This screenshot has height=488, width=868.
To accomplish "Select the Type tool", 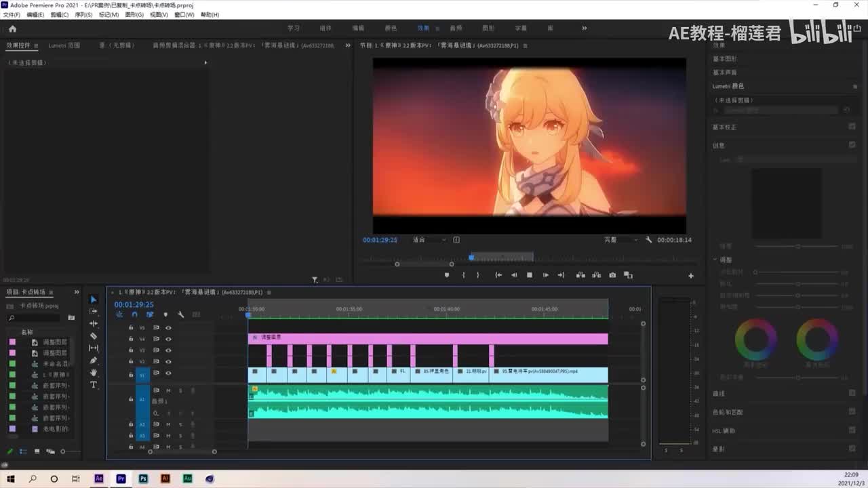I will pos(94,385).
